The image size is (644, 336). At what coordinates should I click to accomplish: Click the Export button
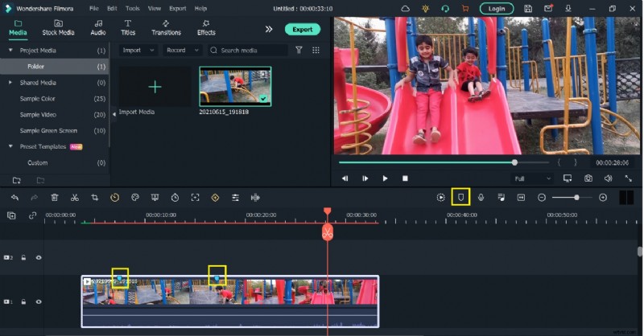303,29
